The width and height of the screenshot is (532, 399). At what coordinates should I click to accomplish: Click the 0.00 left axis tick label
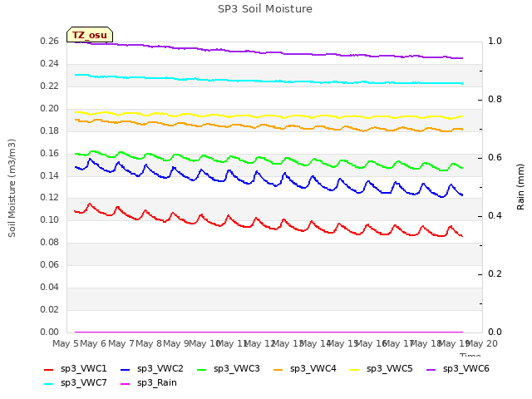(50, 332)
